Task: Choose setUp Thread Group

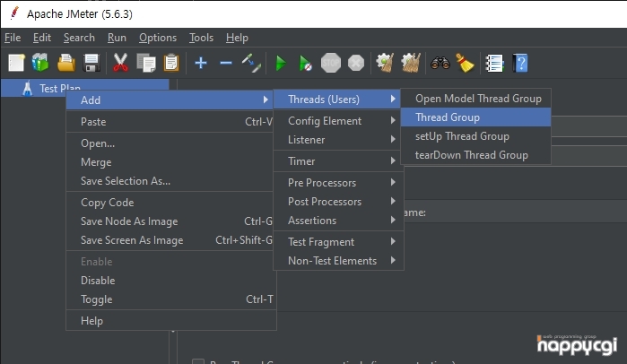Action: click(475, 136)
